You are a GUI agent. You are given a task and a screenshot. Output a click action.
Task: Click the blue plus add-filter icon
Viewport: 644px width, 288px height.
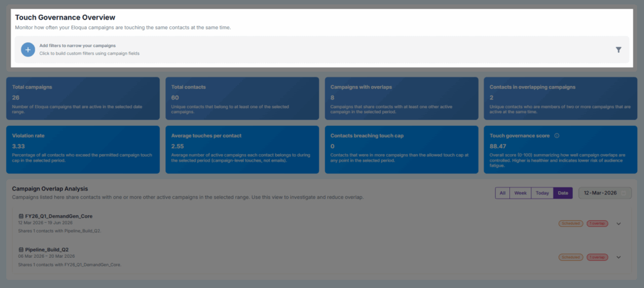click(28, 50)
